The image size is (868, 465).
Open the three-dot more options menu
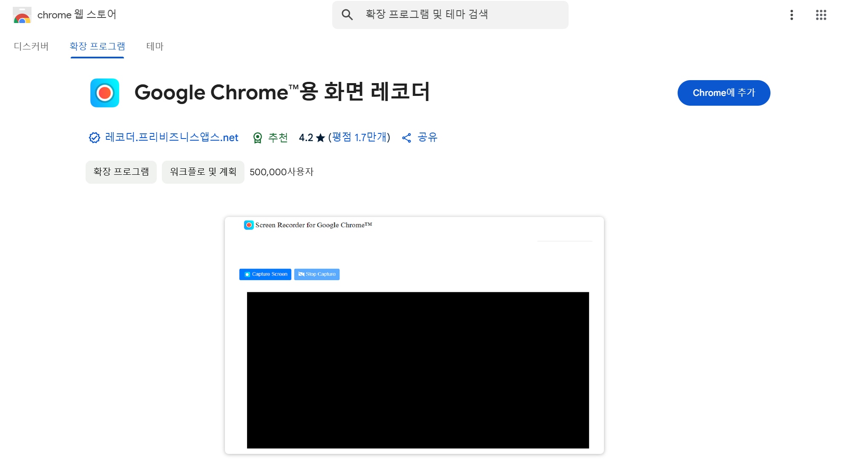tap(792, 15)
